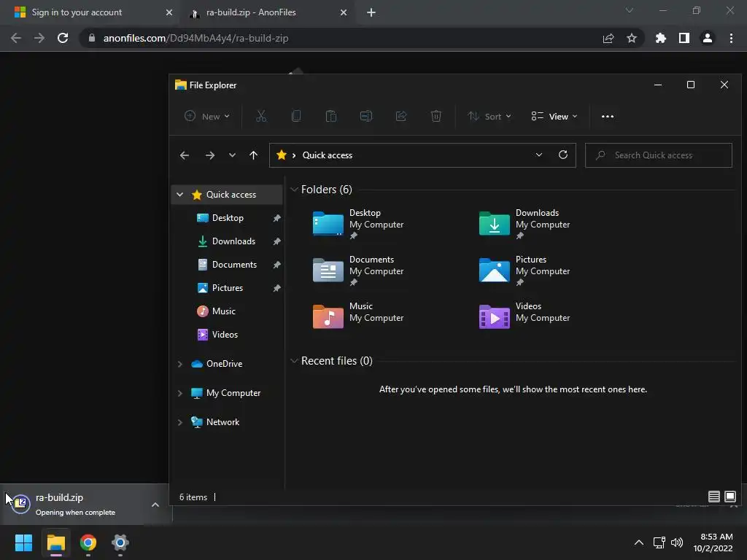Open the Music folder tile
747x560 pixels.
pos(357,316)
